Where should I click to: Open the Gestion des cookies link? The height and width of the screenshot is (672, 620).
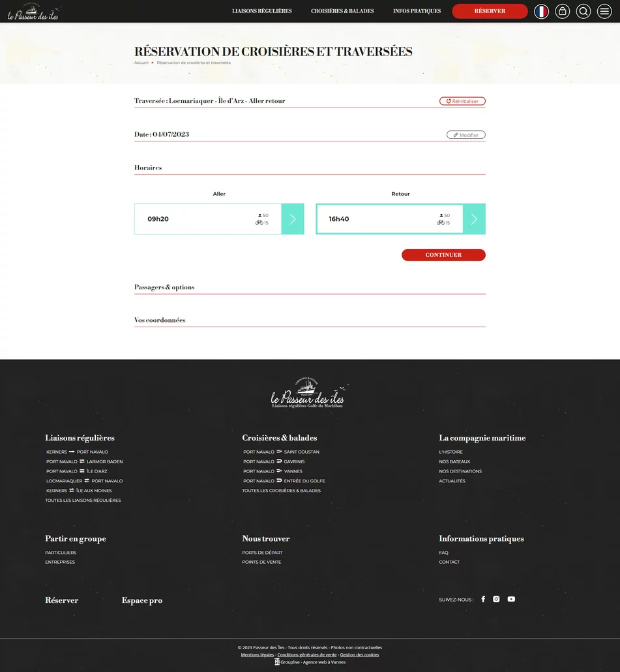359,654
